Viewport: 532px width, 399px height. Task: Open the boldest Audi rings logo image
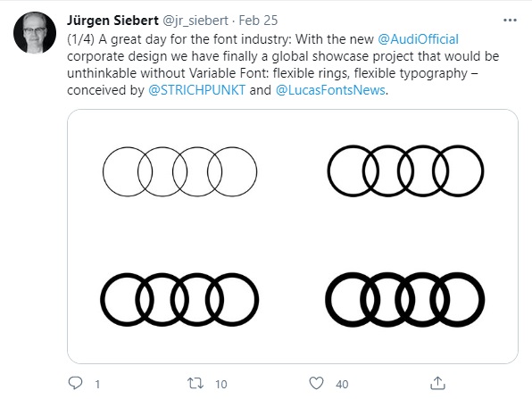[405, 300]
